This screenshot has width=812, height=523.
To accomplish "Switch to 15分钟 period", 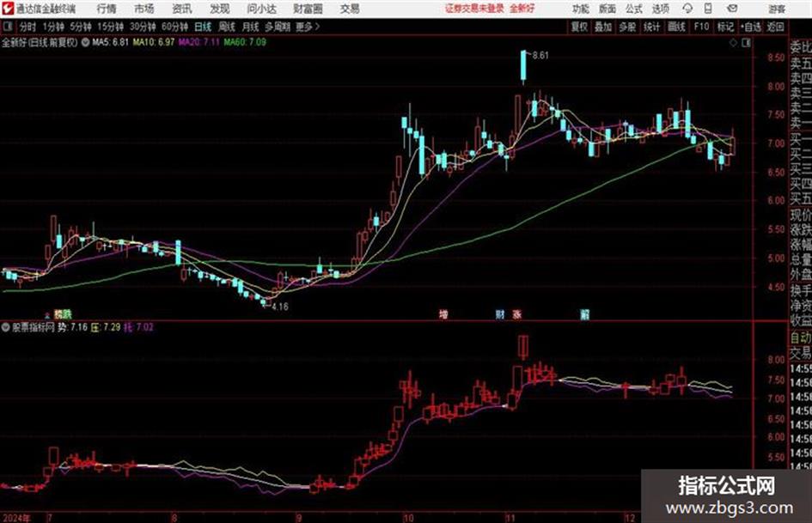I will [x=111, y=27].
